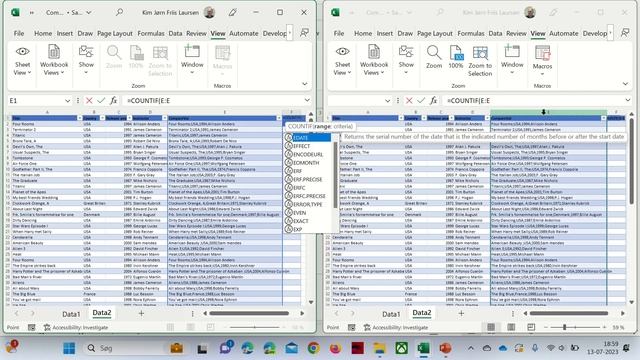Expand formula bar in right window
Viewport: 640px width, 360px height.
(627, 100)
